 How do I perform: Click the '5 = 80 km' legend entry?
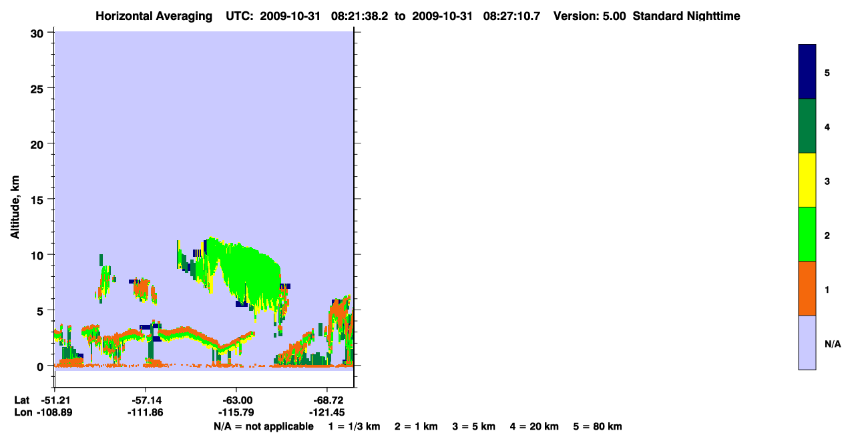pos(598,426)
